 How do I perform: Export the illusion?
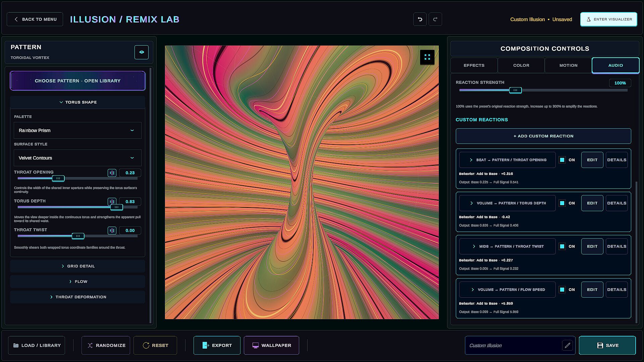coord(217,345)
